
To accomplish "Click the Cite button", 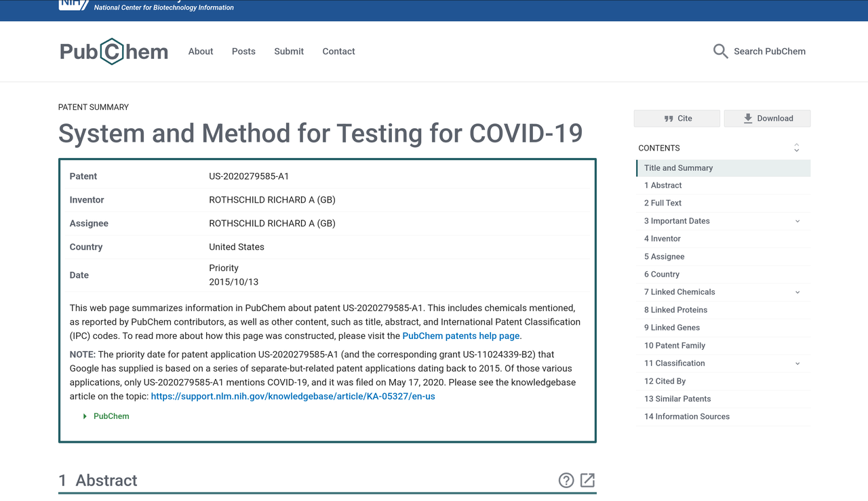I will point(677,118).
